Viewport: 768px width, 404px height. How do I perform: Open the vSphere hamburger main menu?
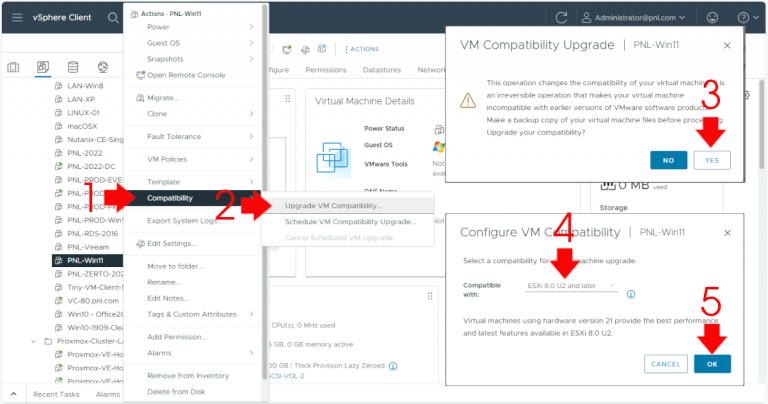[x=16, y=17]
